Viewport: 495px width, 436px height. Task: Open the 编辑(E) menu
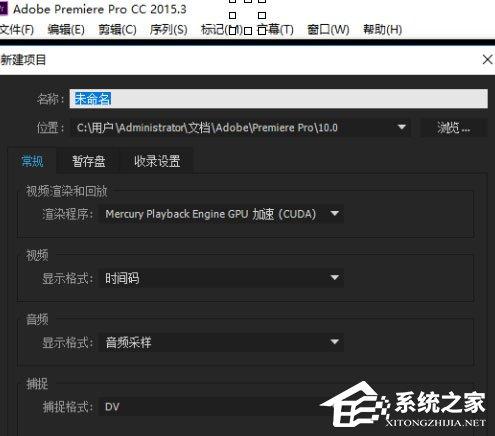tap(66, 30)
